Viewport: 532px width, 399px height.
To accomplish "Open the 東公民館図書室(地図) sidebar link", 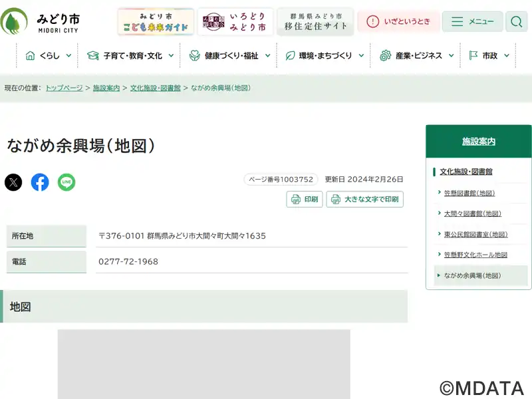I will pyautogui.click(x=475, y=234).
